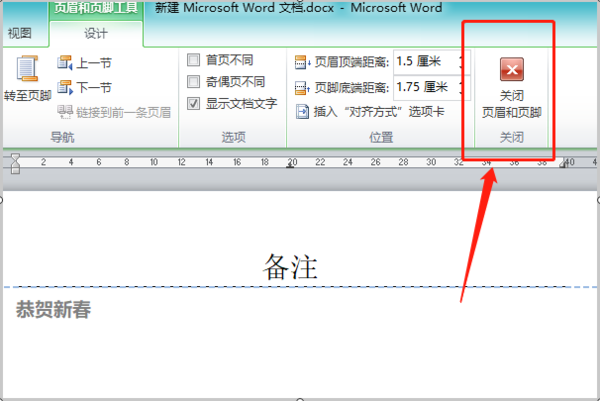The height and width of the screenshot is (401, 600).
Task: Click the 导航 group label
Action: (62, 137)
